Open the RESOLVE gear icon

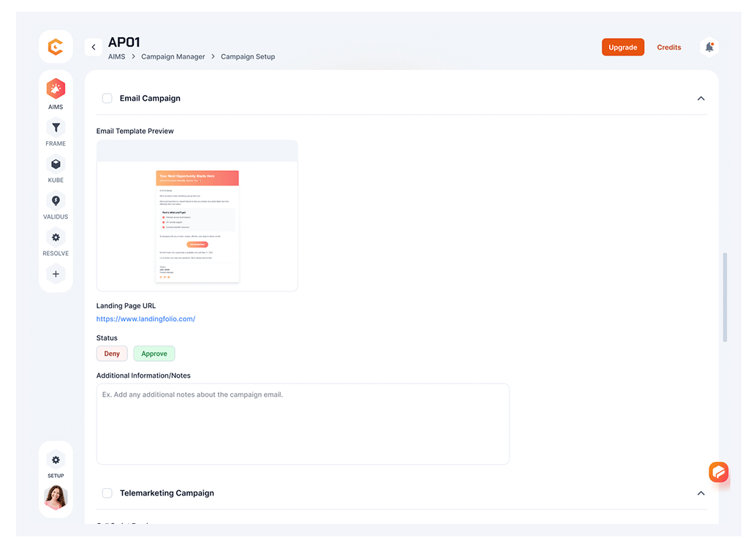coord(56,237)
